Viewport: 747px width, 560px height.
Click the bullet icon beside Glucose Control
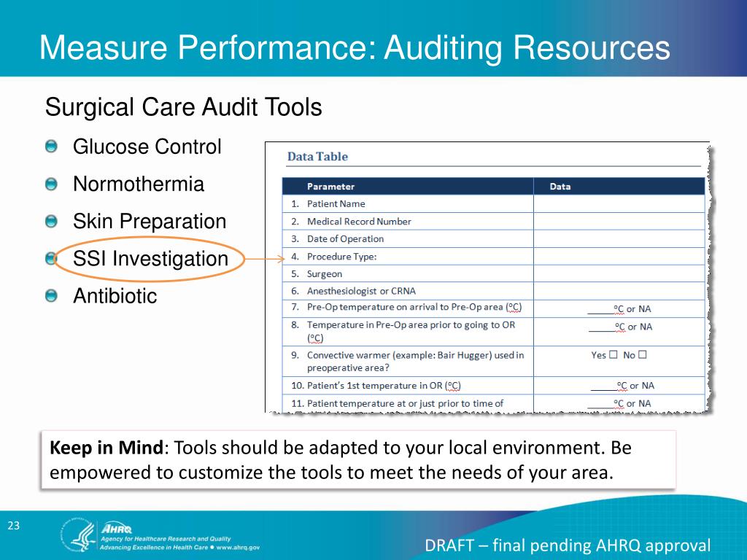click(x=51, y=146)
